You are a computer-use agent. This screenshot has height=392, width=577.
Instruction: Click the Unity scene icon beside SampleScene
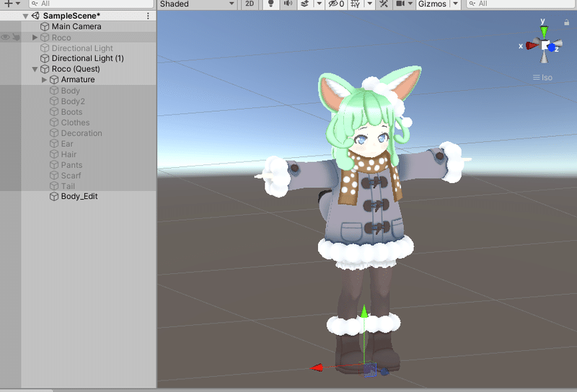pos(35,16)
